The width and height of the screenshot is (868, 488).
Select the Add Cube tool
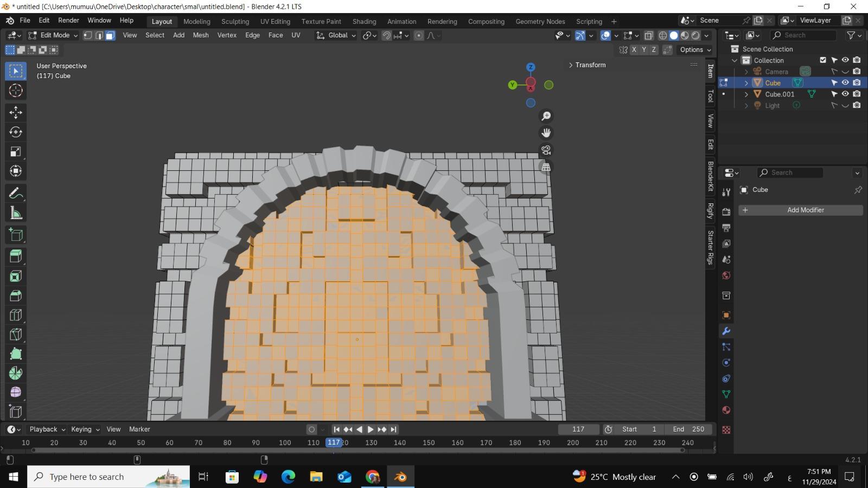pyautogui.click(x=16, y=235)
